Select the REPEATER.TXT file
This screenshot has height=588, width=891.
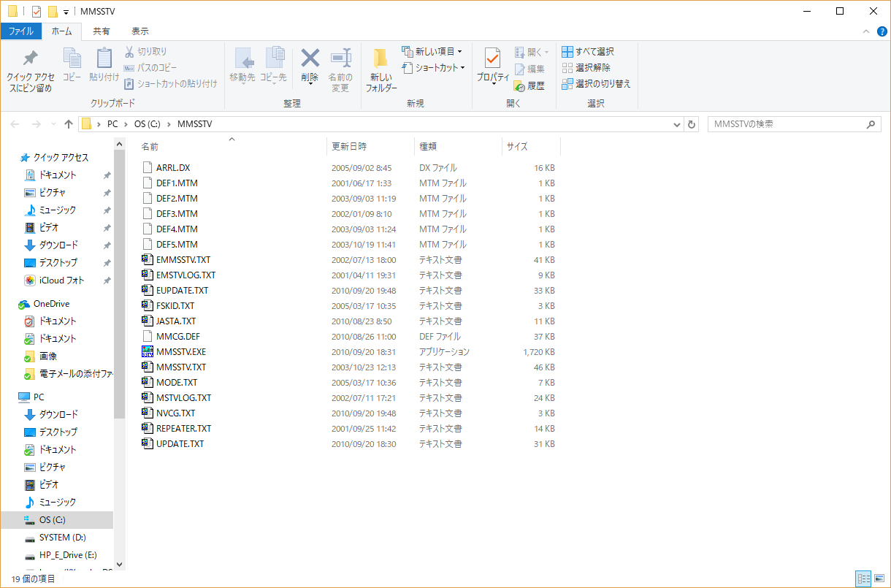click(183, 428)
